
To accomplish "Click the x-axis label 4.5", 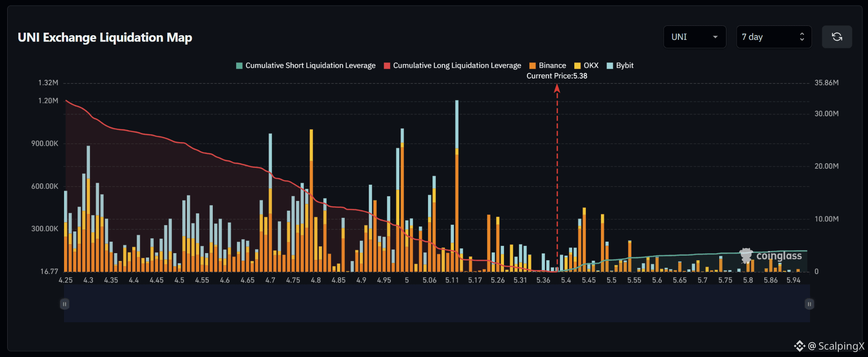I will pos(179,280).
